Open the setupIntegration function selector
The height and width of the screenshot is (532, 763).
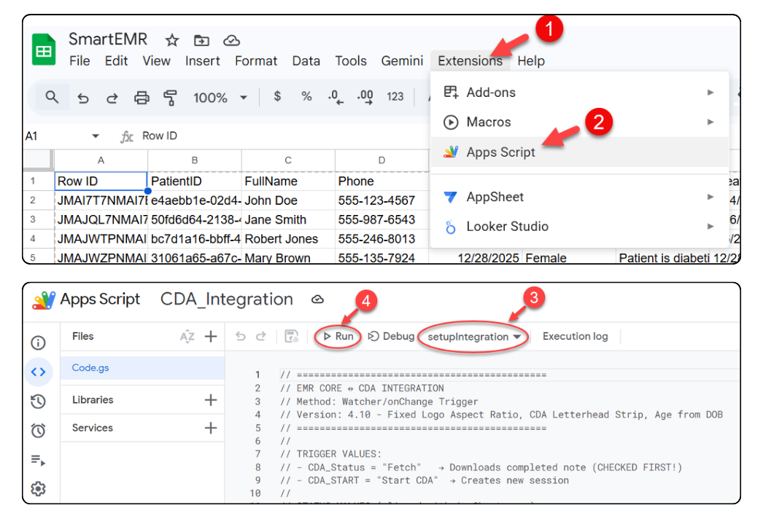point(470,337)
